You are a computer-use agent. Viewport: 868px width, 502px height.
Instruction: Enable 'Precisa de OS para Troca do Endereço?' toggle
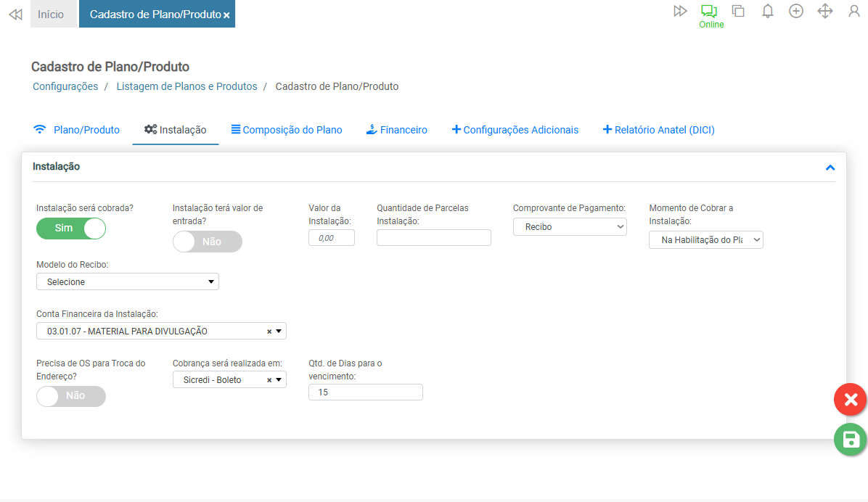click(71, 396)
